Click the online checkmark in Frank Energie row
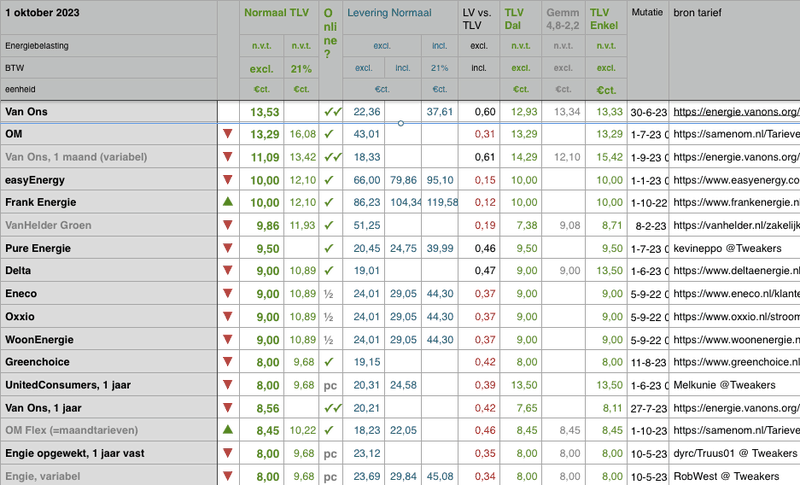The width and height of the screenshot is (800, 485). pyautogui.click(x=329, y=202)
